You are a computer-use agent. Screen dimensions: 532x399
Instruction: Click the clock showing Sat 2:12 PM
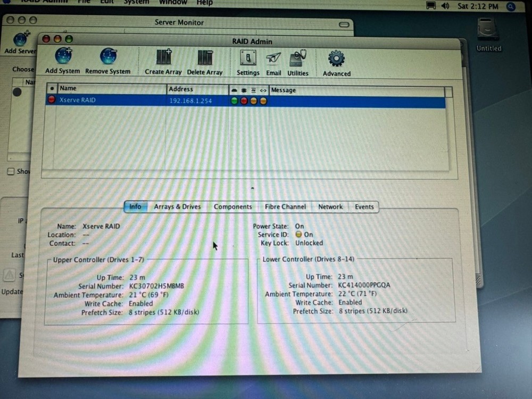pyautogui.click(x=478, y=6)
